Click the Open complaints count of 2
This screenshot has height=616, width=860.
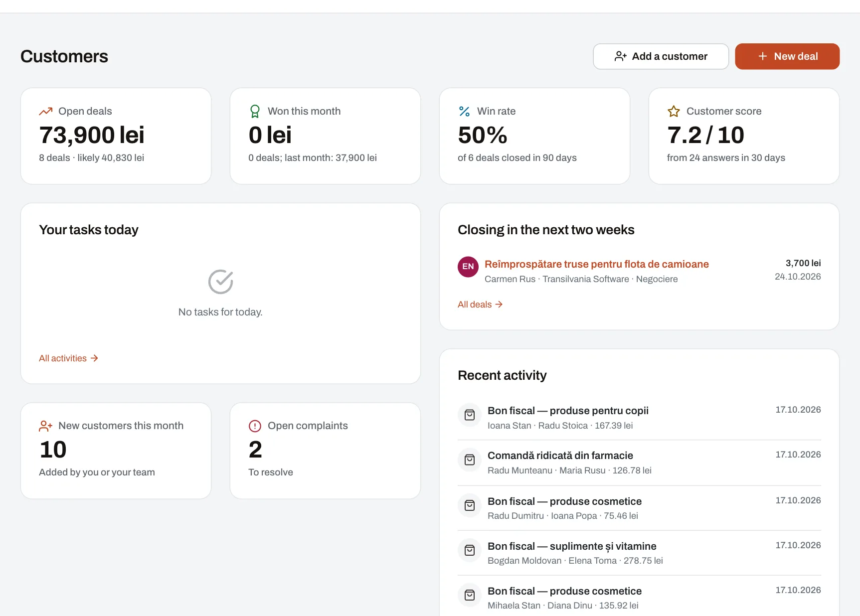(255, 450)
